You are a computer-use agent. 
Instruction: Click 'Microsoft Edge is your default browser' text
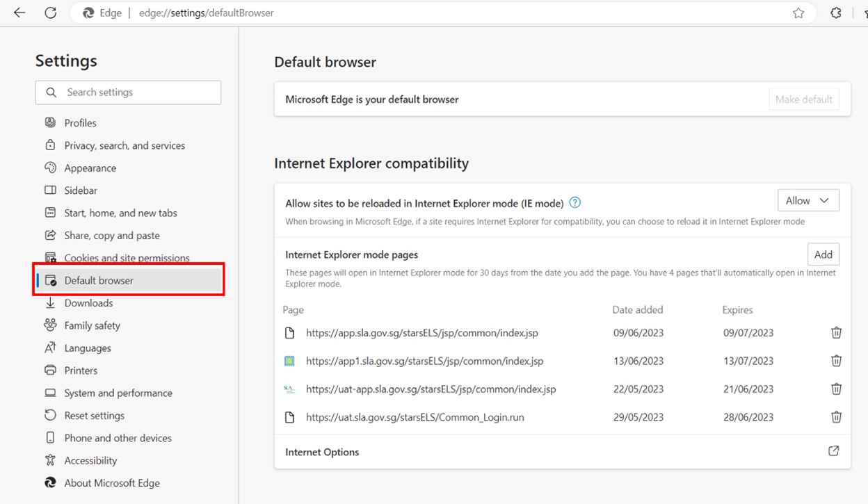pos(372,99)
